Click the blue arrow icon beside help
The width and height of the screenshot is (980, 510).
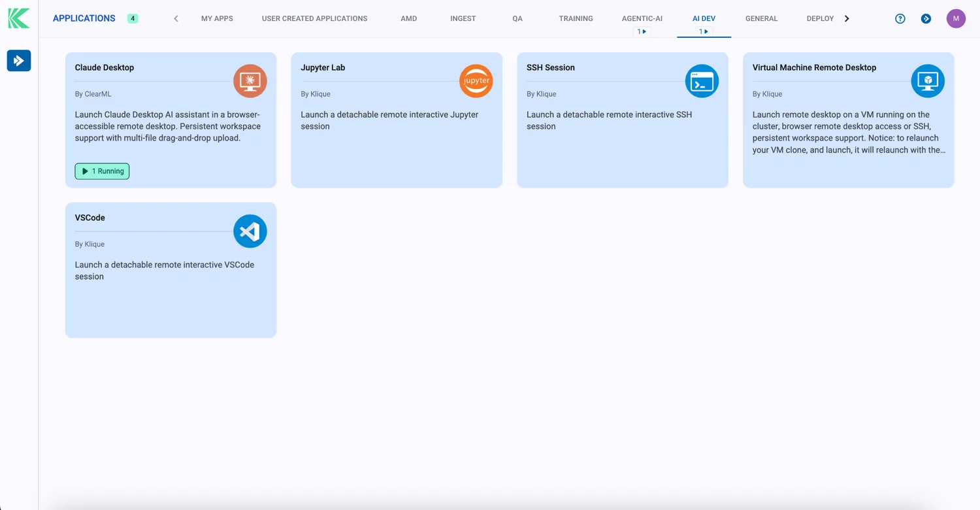click(x=926, y=18)
